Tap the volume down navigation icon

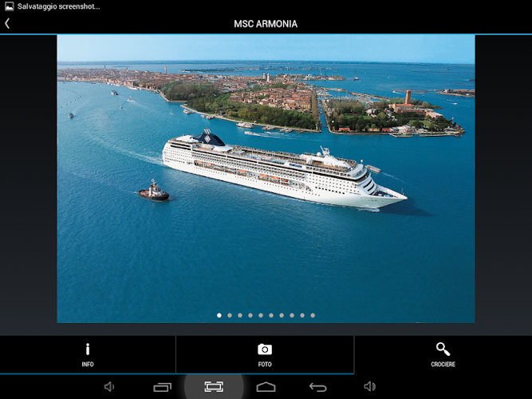pyautogui.click(x=109, y=386)
